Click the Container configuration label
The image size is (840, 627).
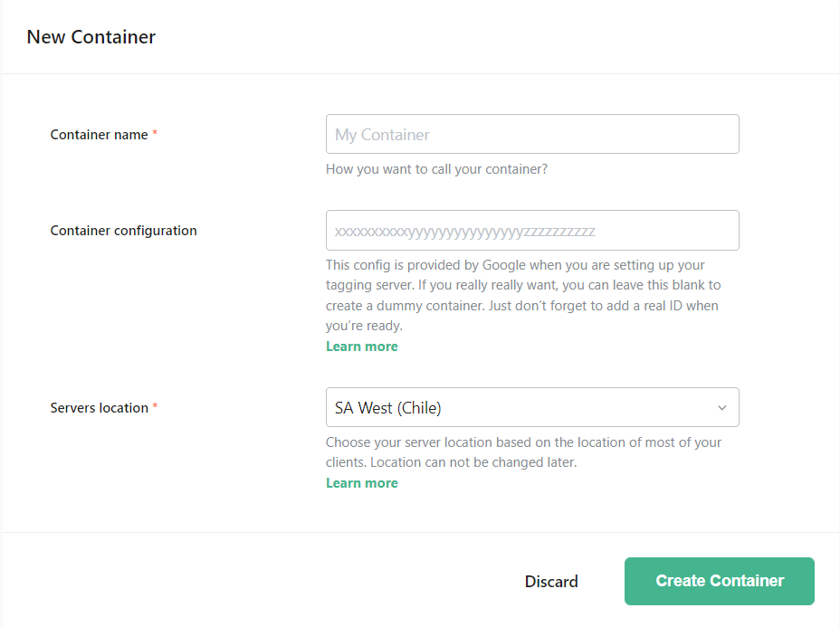pos(123,231)
